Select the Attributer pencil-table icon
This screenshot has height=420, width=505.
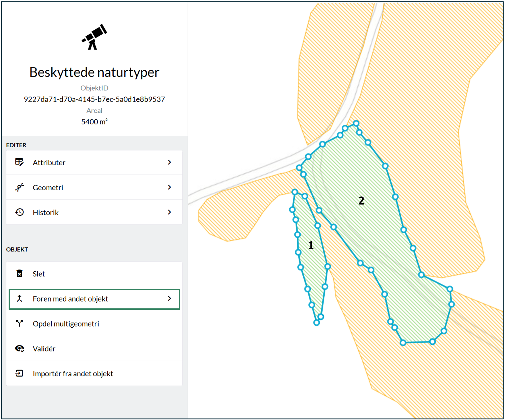[x=19, y=162]
